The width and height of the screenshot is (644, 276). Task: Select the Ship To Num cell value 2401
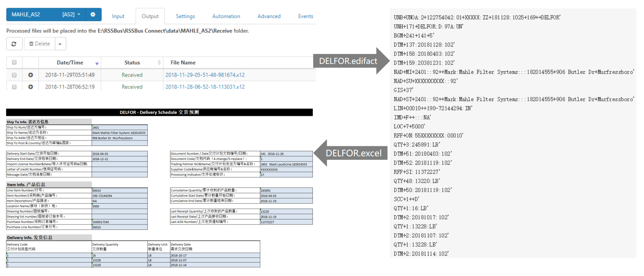(120, 127)
